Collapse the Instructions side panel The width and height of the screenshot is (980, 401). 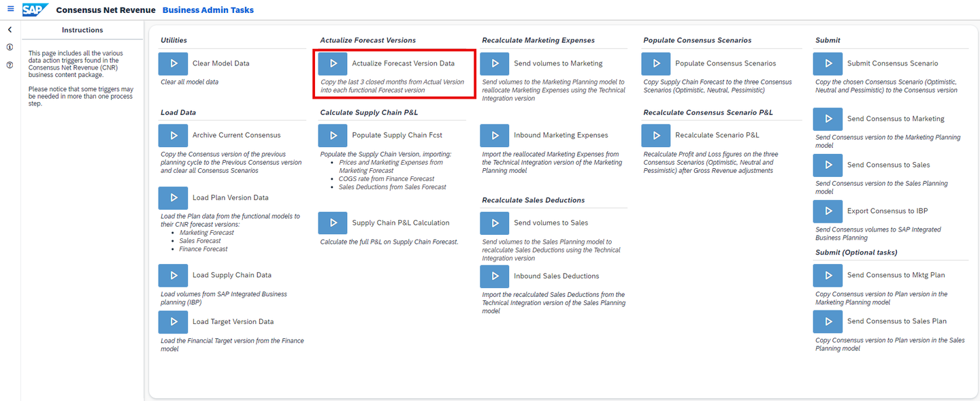10,30
